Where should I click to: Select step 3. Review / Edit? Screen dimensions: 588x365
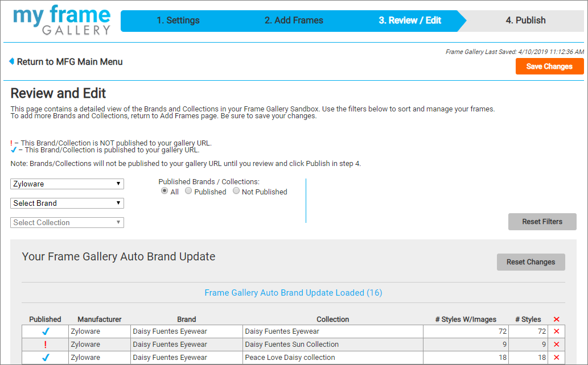click(x=410, y=20)
